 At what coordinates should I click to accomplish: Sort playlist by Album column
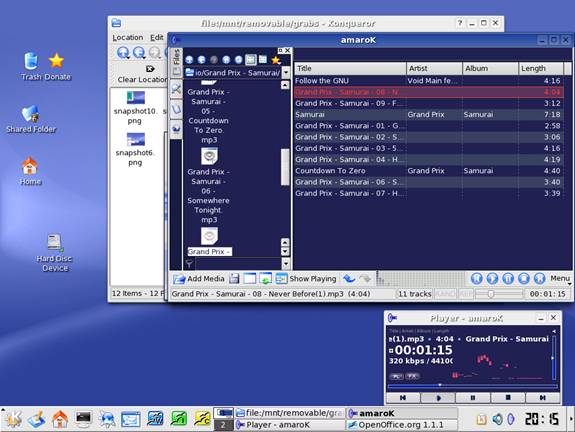491,69
